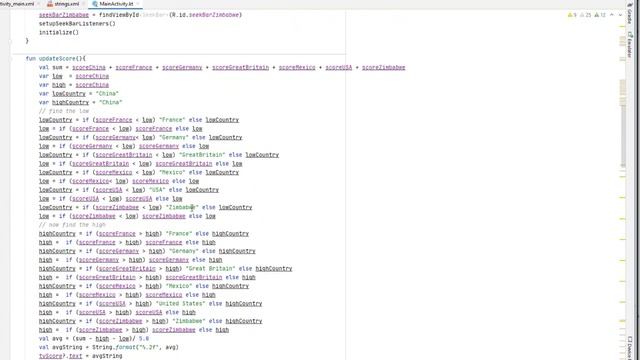The width and height of the screenshot is (640, 360).
Task: Open the Emulator tool window
Action: click(x=630, y=44)
